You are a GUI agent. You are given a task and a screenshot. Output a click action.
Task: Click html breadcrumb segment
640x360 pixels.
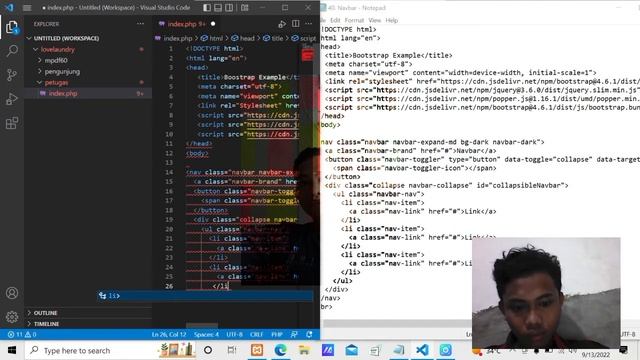212,38
